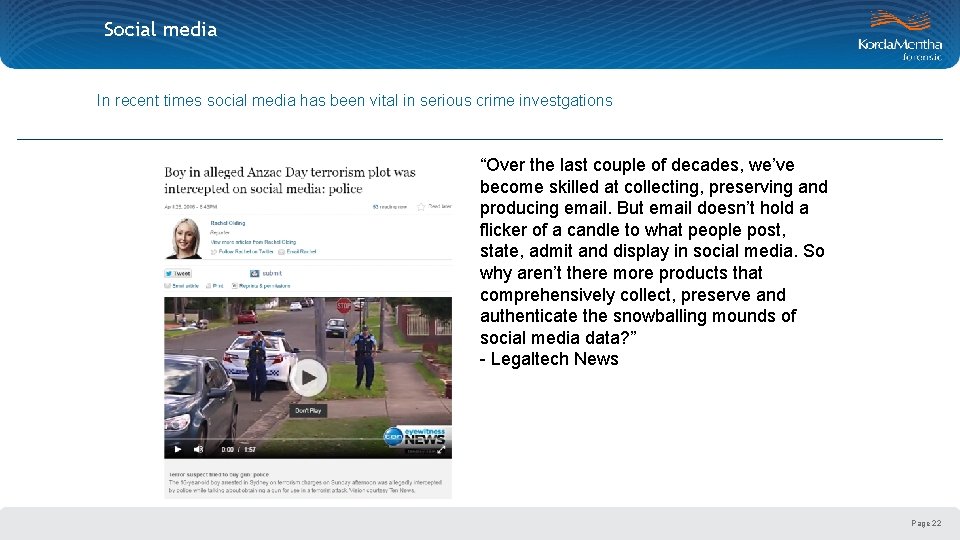Click the Legaltech News quote paragraph
Screen dimensions: 960x540
(x=654, y=251)
